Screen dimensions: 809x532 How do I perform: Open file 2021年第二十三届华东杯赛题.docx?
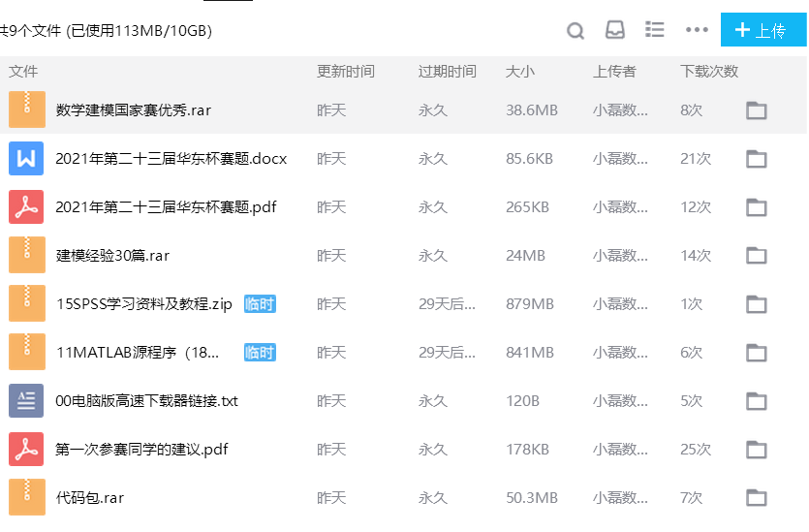(171, 158)
